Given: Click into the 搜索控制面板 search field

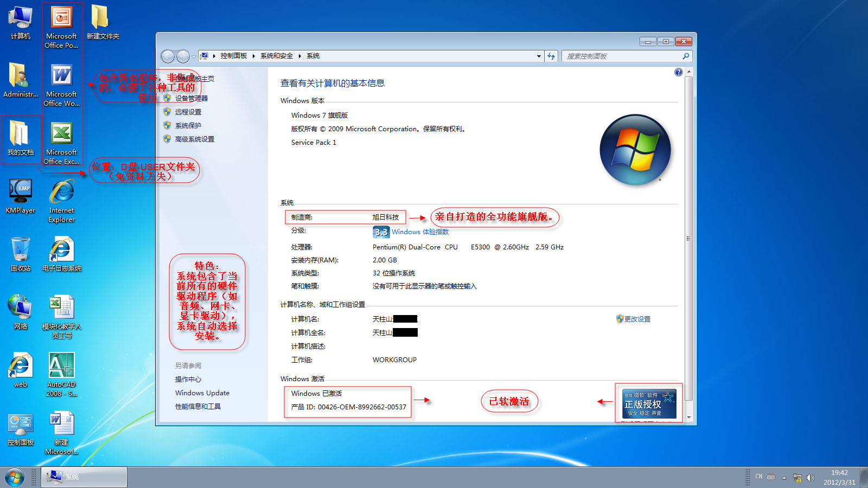Looking at the screenshot, I should (x=622, y=56).
